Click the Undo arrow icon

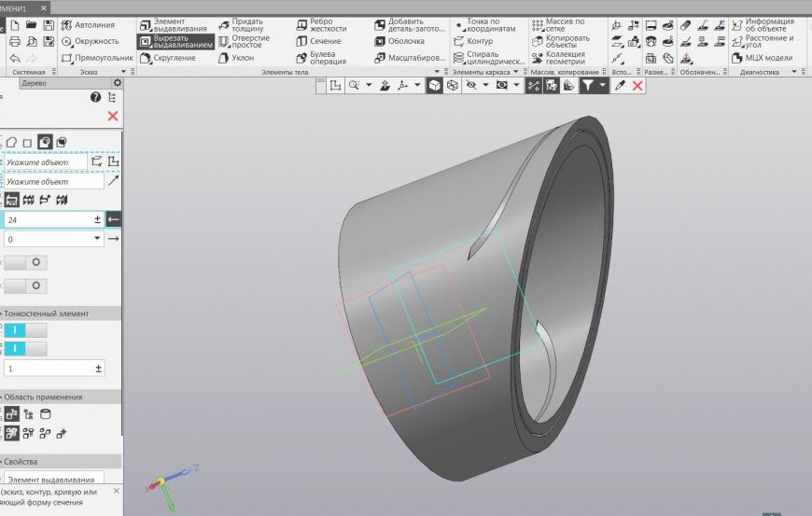coord(15,58)
